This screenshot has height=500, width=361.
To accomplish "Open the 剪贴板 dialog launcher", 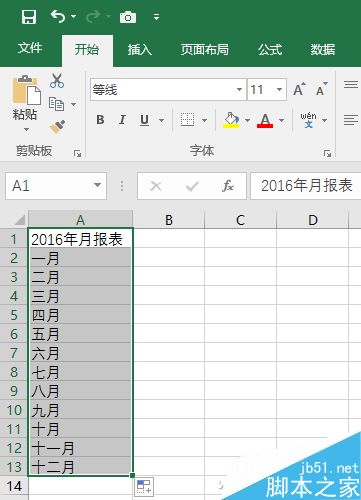I will click(x=77, y=153).
